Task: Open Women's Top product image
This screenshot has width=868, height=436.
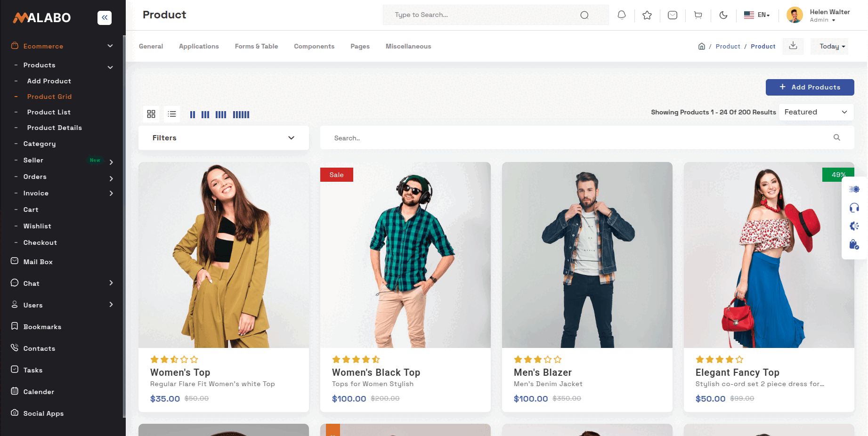Action: (x=224, y=255)
